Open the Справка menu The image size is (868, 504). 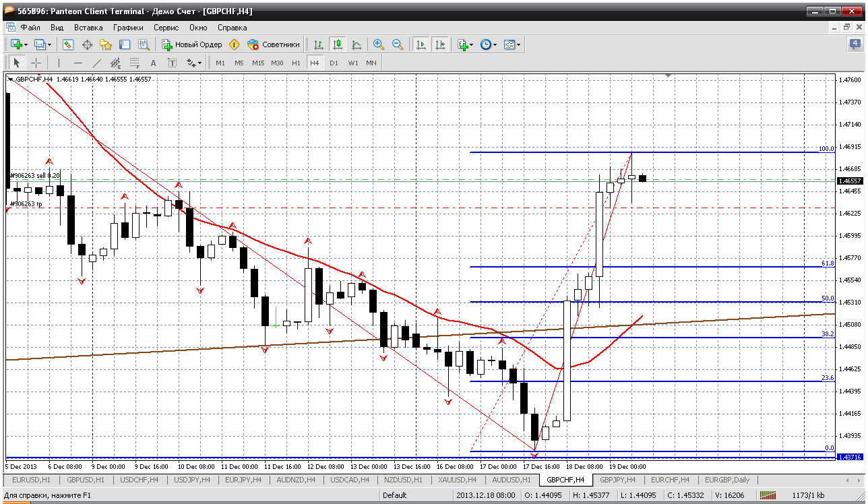pyautogui.click(x=232, y=28)
